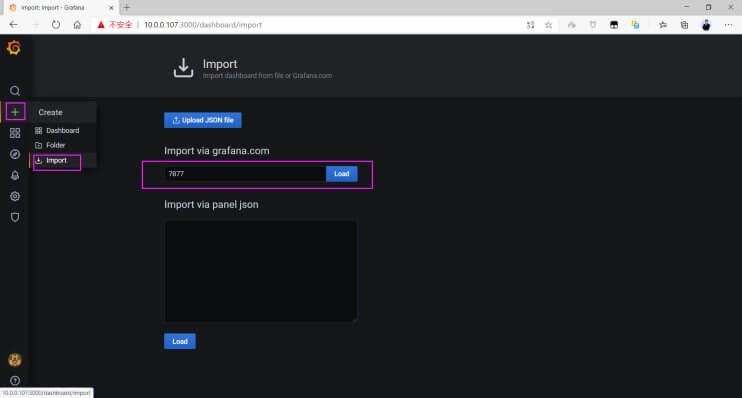Open the browser collections icon
The image size is (742, 398).
tap(684, 25)
